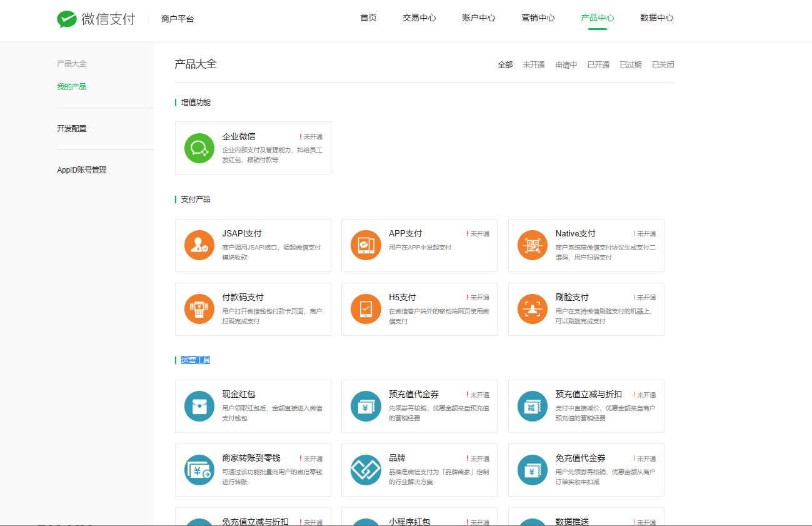
Task: Click the JSAPI支付 card description text
Action: [x=272, y=252]
